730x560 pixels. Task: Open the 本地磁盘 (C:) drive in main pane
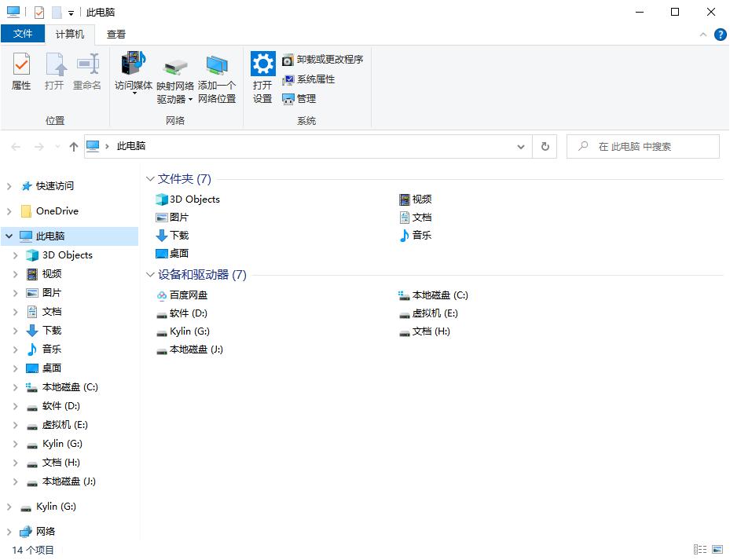coord(439,295)
